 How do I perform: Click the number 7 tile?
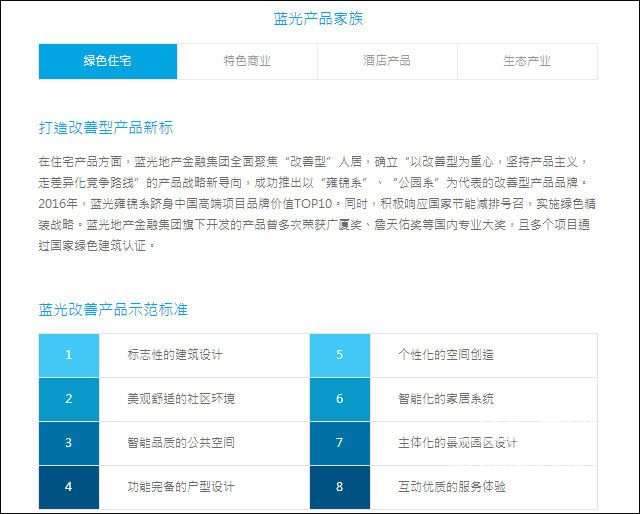click(x=340, y=443)
